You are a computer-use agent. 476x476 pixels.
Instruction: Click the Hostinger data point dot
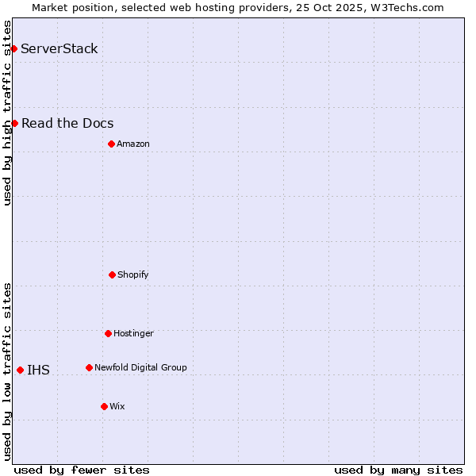108,333
